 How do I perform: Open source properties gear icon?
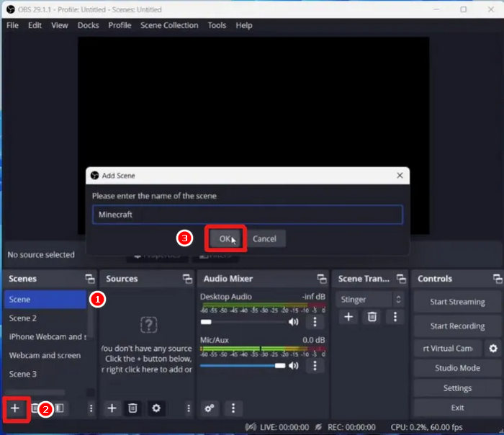(x=156, y=408)
